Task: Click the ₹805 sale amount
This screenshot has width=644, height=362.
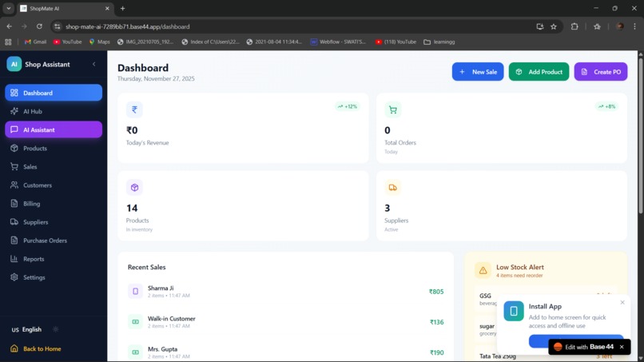Action: [x=436, y=292]
